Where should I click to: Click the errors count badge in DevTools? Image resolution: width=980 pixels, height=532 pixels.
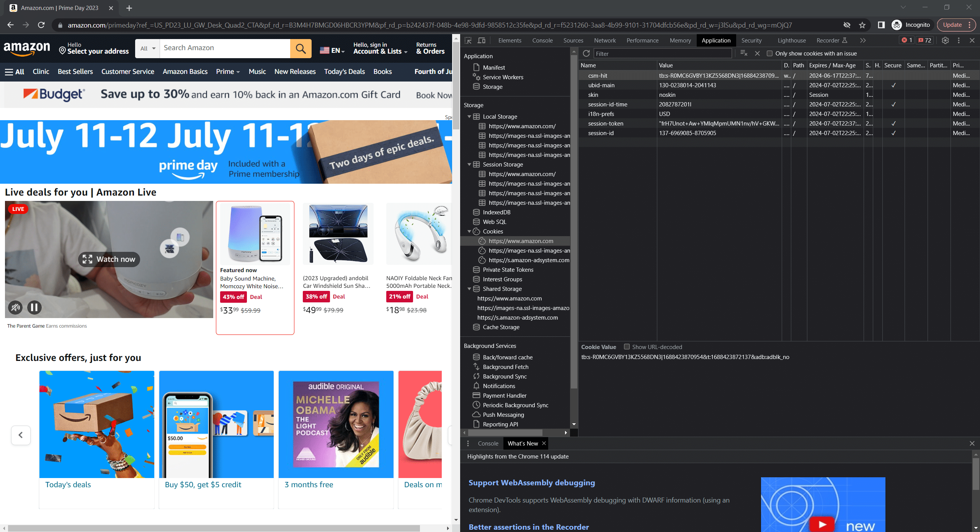pyautogui.click(x=907, y=40)
